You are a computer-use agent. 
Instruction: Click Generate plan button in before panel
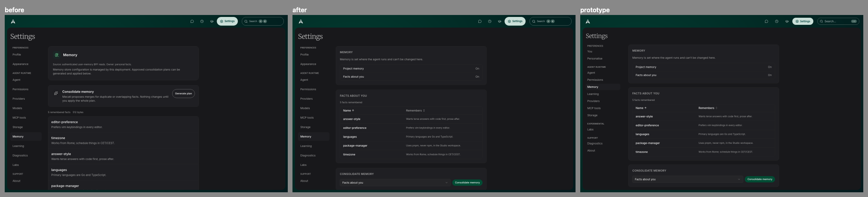tap(184, 93)
